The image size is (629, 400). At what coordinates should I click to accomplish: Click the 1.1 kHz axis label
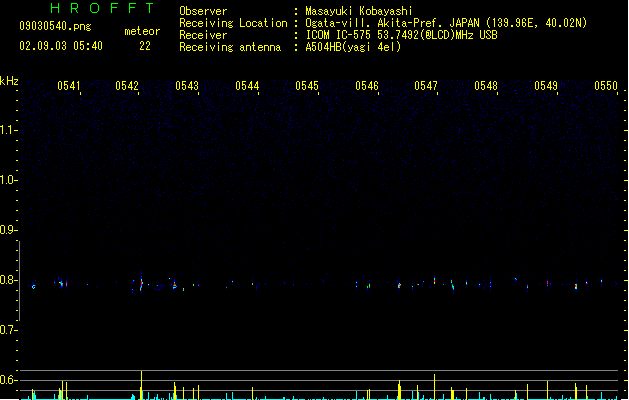pos(8,130)
